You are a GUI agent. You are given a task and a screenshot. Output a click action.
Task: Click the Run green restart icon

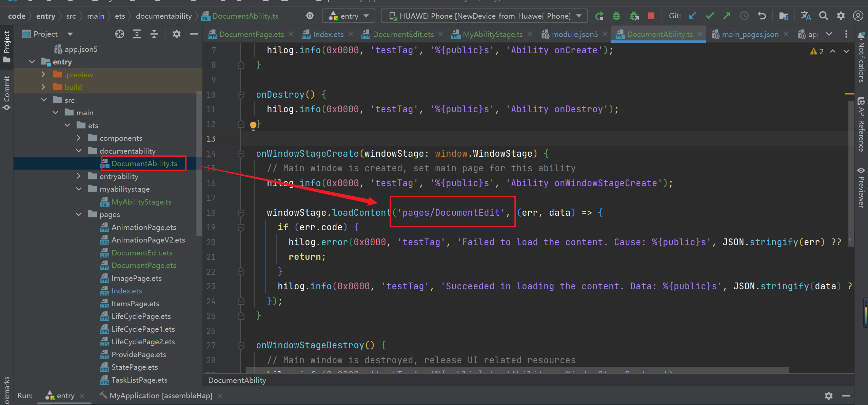coord(599,16)
